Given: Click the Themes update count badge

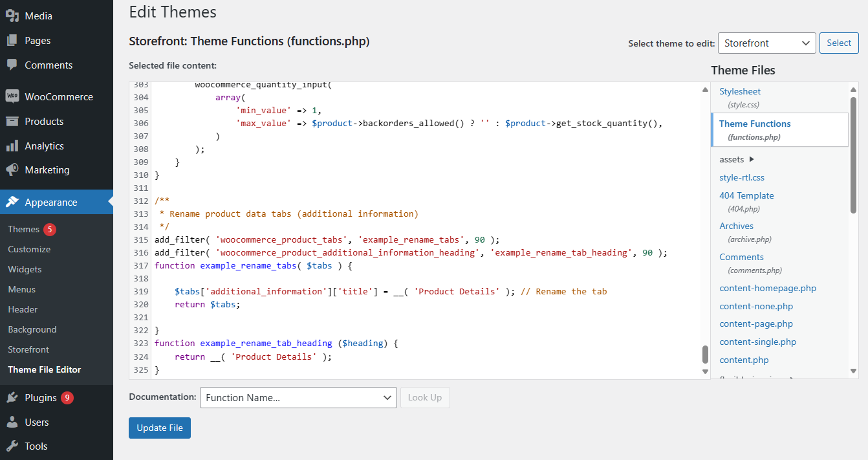Looking at the screenshot, I should pyautogui.click(x=50, y=229).
